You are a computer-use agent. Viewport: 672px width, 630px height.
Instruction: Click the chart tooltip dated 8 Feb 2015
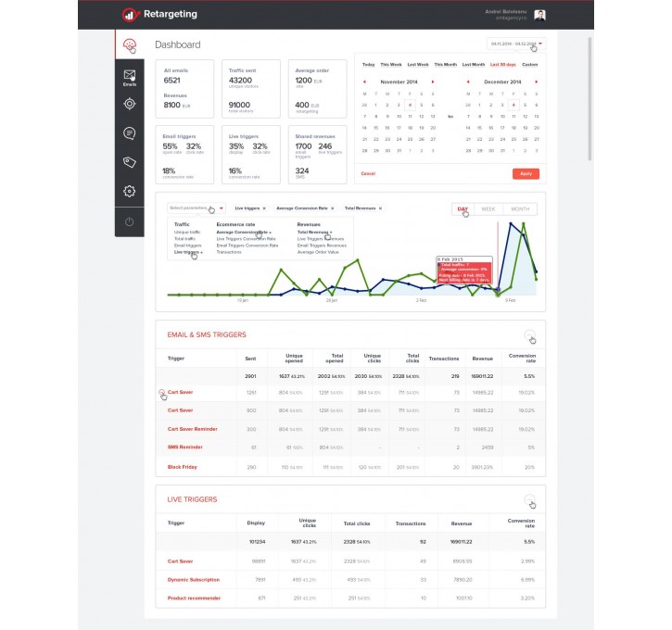pos(464,270)
